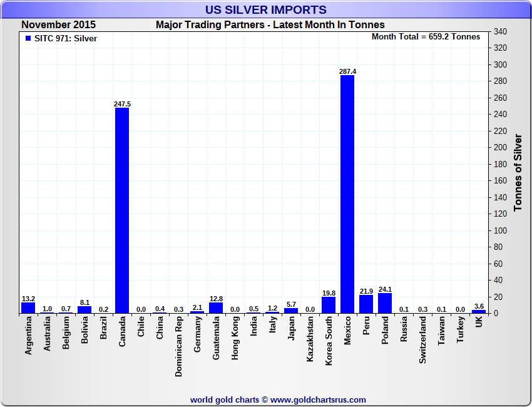
Task: Click the Month Total 659.2 Tonnes text
Action: [x=426, y=37]
